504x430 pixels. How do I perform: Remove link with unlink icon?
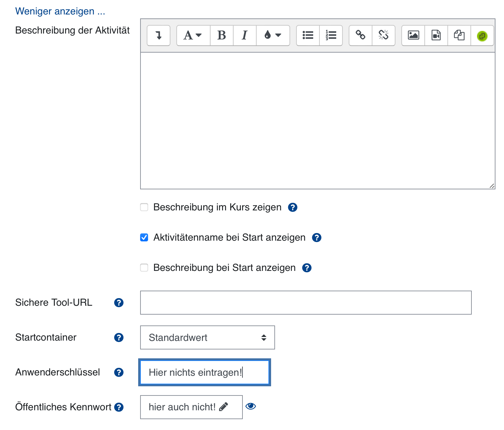(x=384, y=35)
